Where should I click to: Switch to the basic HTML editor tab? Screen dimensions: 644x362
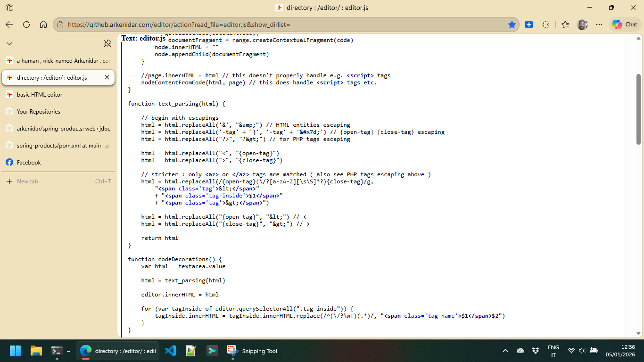click(x=40, y=95)
